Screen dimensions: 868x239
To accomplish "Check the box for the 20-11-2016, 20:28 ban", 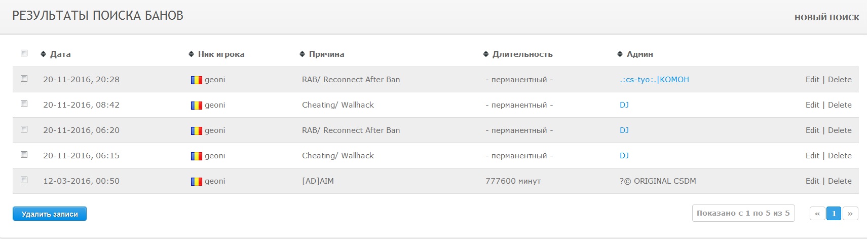I will coord(24,78).
